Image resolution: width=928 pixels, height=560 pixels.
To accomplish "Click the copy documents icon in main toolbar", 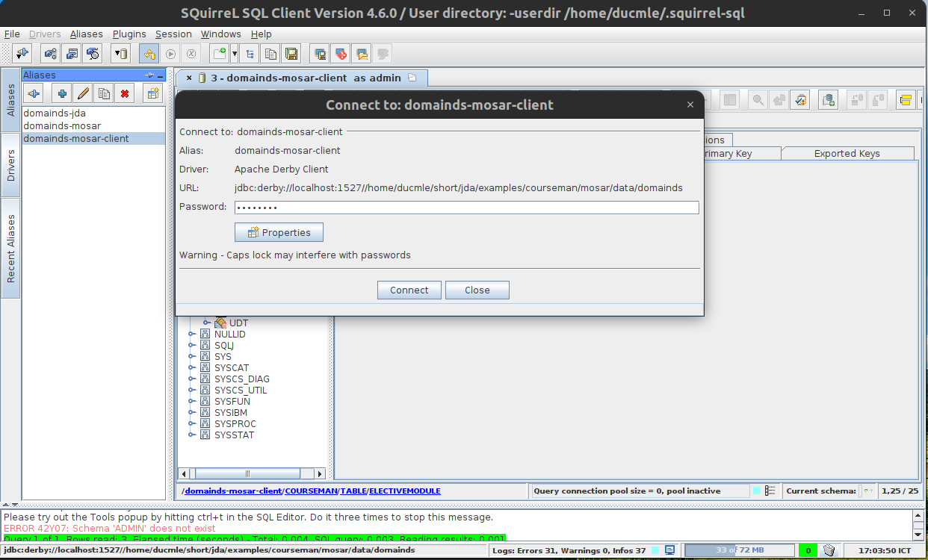I will (x=270, y=54).
